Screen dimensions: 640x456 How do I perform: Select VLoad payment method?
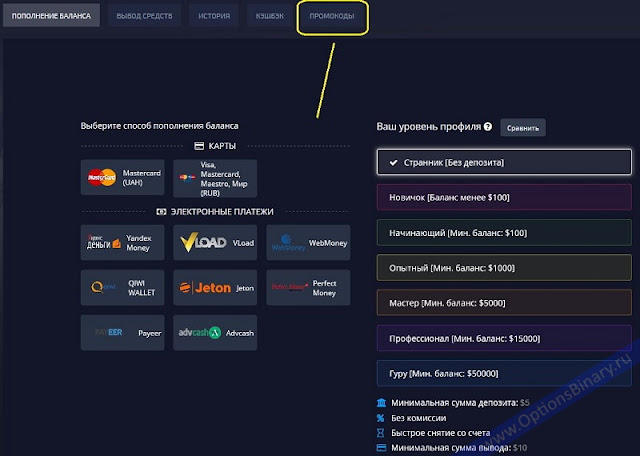tap(215, 242)
